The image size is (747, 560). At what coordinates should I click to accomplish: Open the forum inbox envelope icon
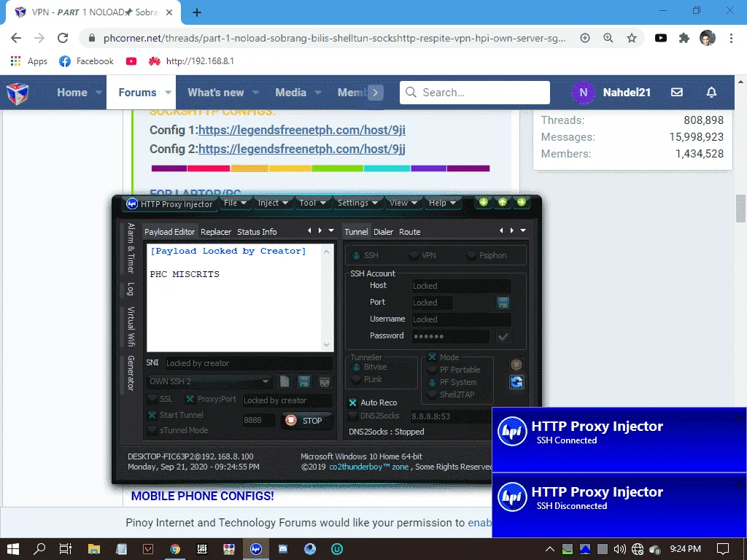677,93
